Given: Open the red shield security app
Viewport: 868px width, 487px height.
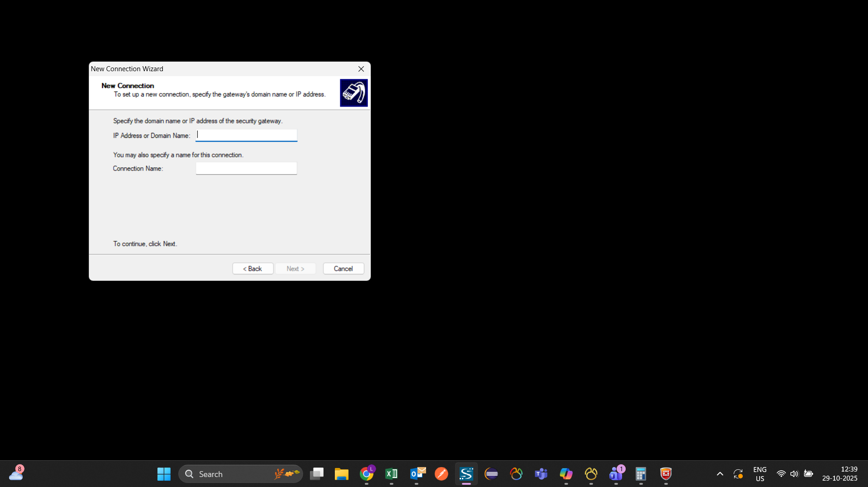Looking at the screenshot, I should tap(666, 474).
